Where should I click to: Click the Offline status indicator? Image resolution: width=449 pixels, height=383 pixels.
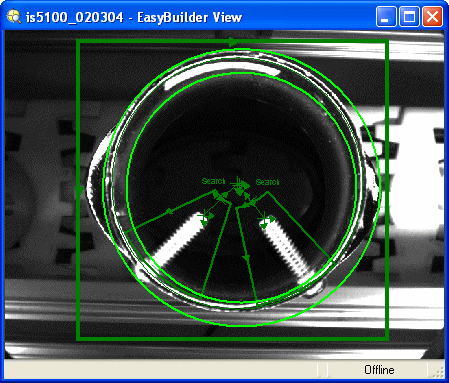(379, 370)
